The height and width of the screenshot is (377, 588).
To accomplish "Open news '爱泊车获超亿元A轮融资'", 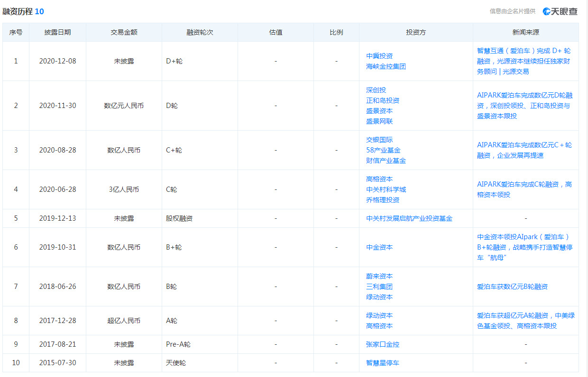I will [526, 321].
